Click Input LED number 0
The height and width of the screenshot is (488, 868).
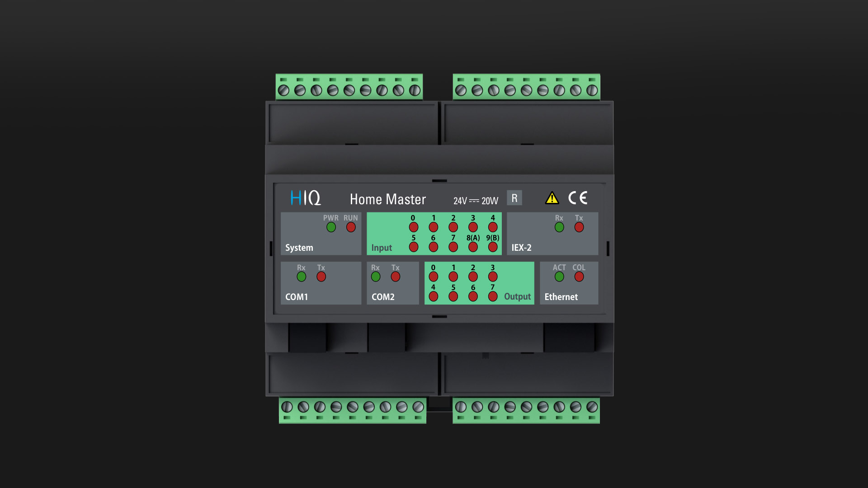pos(414,227)
